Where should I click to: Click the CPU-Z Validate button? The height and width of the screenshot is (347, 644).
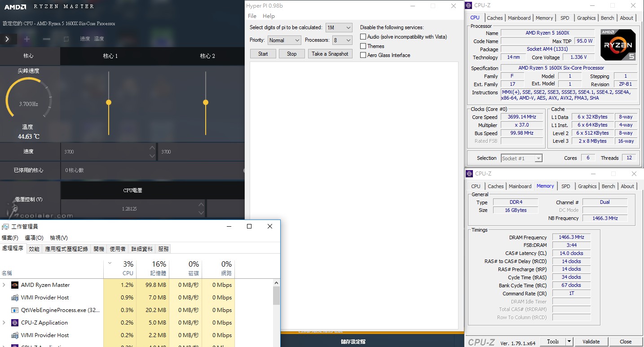tap(591, 342)
